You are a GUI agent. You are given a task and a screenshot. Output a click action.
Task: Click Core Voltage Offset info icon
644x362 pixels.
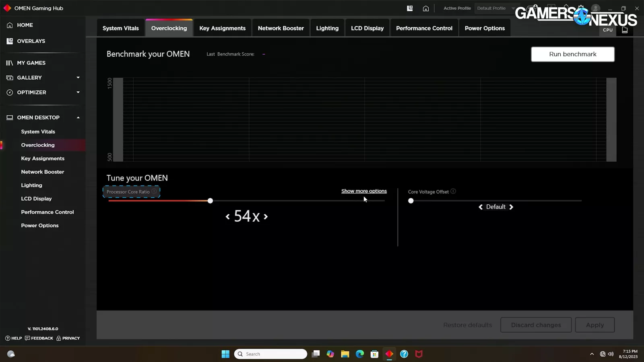[x=453, y=191]
